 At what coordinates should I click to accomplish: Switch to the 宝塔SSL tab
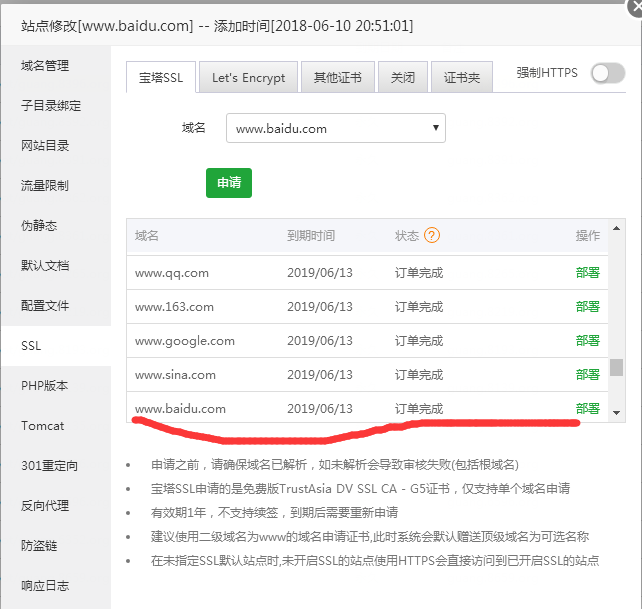click(x=161, y=77)
